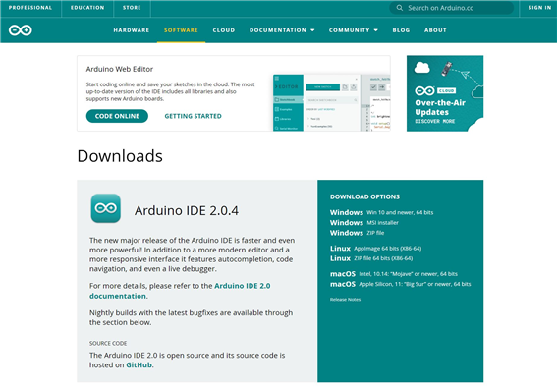The width and height of the screenshot is (557, 392).
Task: Click the DOWNLOAD OPTIONS heading
Action: [364, 196]
